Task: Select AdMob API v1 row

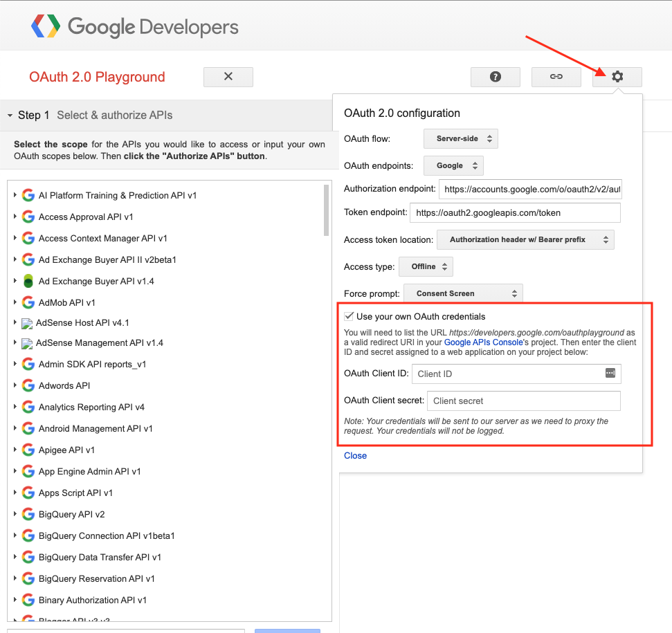Action: pyautogui.click(x=67, y=302)
